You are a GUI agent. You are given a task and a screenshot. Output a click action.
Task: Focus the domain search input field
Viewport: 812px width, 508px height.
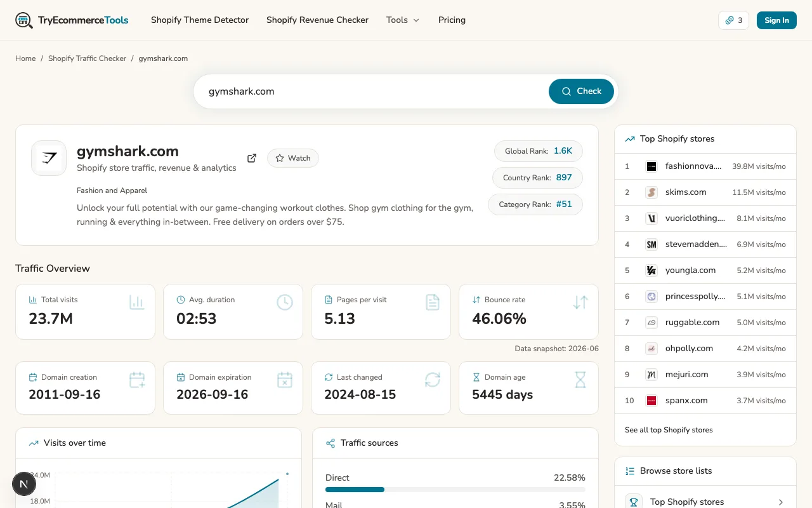374,91
